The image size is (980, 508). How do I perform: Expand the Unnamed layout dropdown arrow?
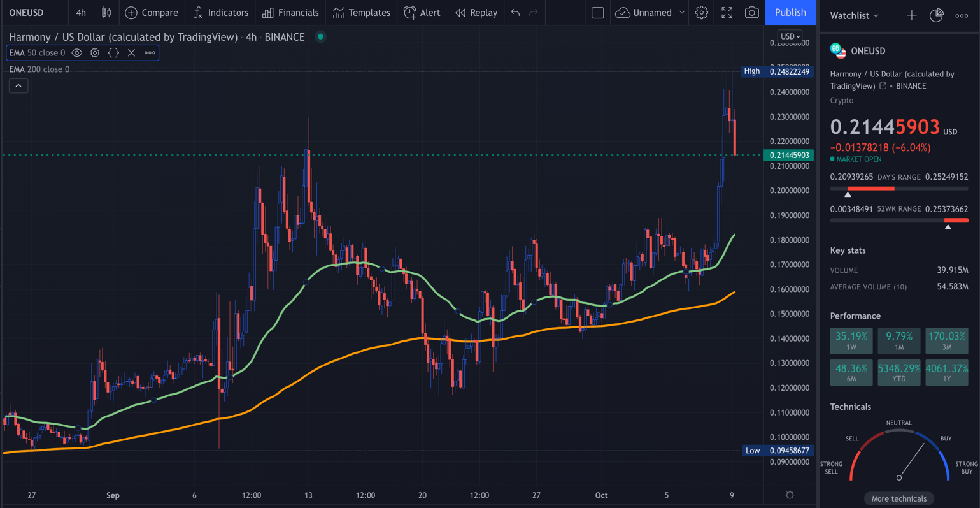[682, 13]
